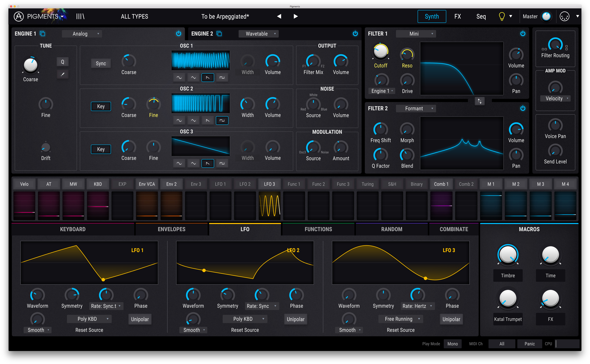Open the ENVELOPES modulation tab
The image size is (590, 364).
pos(171,229)
